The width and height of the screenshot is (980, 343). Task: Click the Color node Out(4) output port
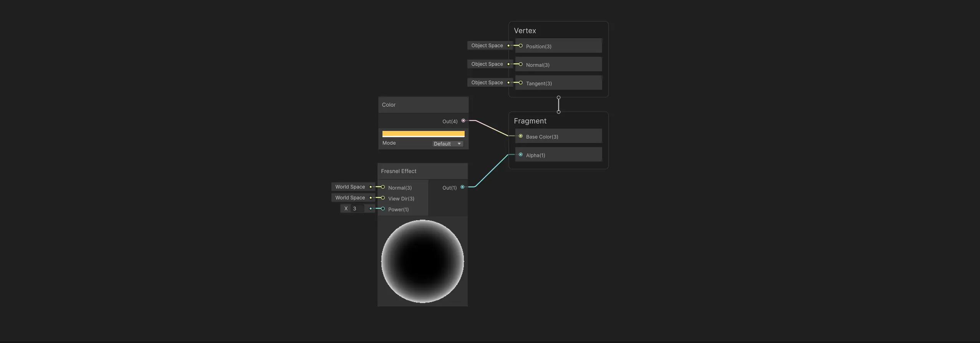[463, 121]
